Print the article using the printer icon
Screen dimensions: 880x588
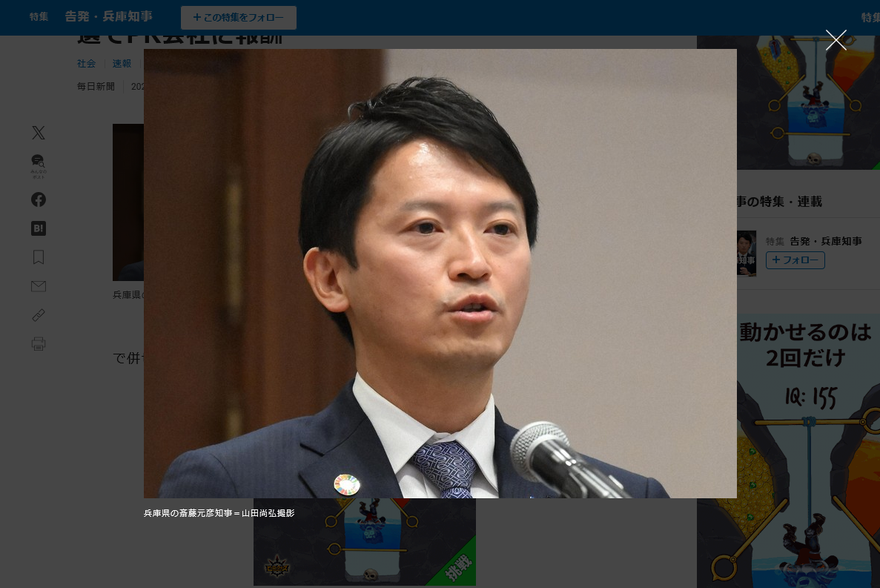tap(38, 343)
